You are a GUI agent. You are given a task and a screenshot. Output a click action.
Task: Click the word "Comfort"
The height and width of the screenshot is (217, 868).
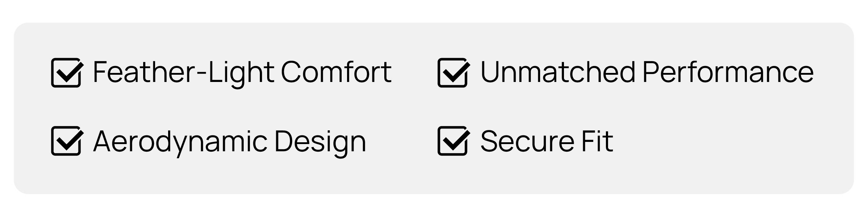coord(336,72)
